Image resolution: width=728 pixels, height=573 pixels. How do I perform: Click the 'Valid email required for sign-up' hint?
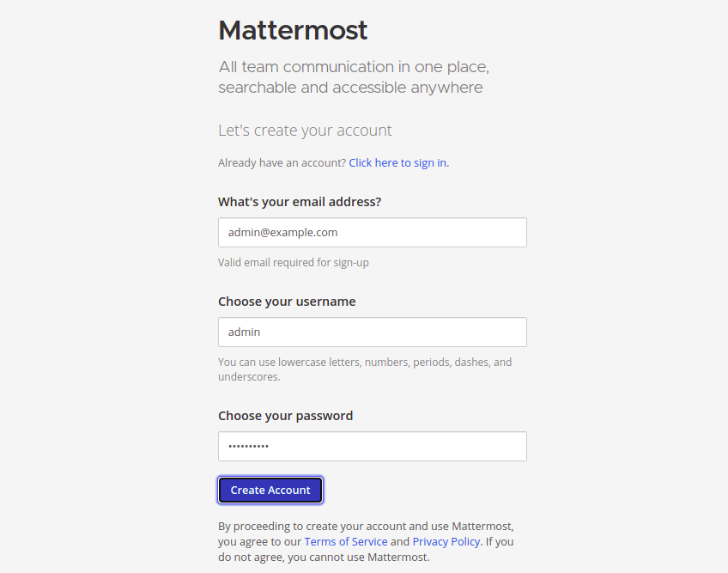294,263
